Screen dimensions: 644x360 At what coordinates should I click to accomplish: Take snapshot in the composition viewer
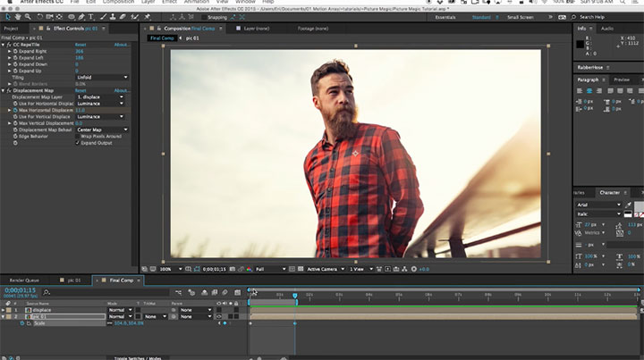(232, 269)
